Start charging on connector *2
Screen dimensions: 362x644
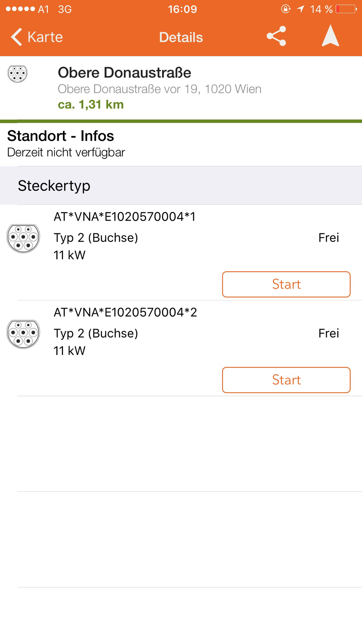pyautogui.click(x=286, y=380)
